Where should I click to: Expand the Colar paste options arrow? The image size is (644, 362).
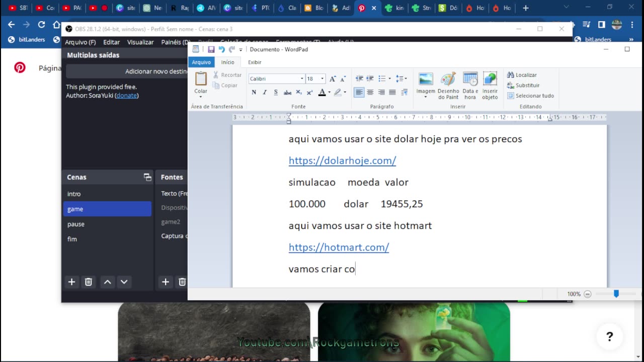(x=201, y=97)
